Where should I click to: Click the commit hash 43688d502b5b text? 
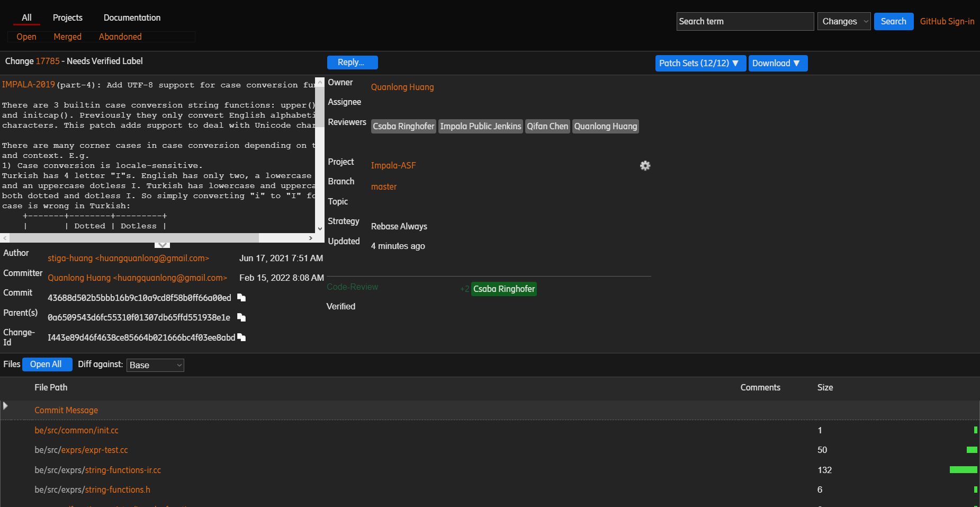(x=139, y=298)
